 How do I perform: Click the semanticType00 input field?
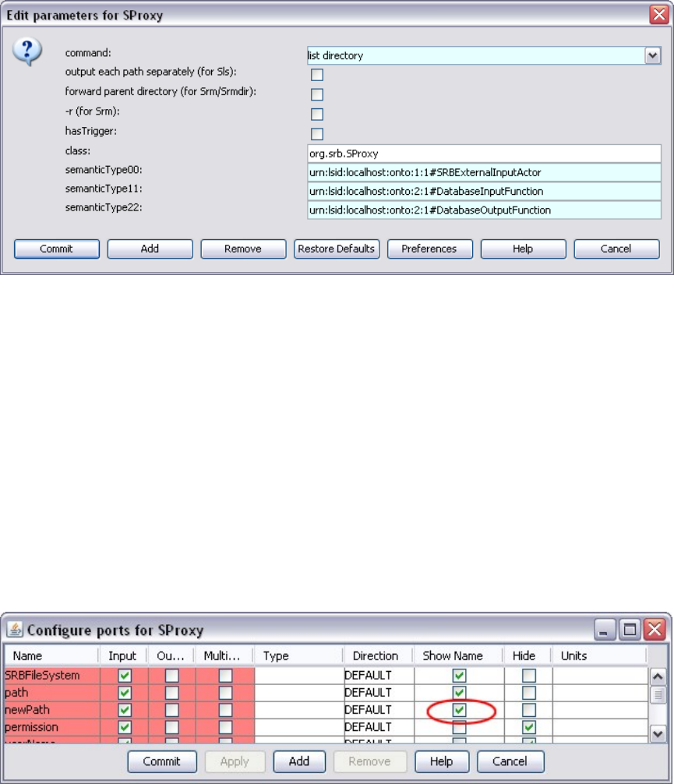tap(484, 172)
